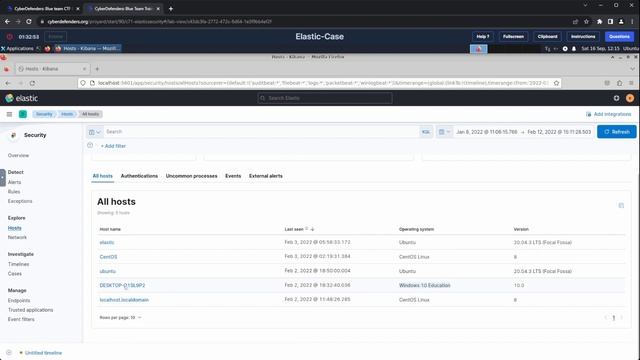Click the inspect icon in All hosts panel

621,205
